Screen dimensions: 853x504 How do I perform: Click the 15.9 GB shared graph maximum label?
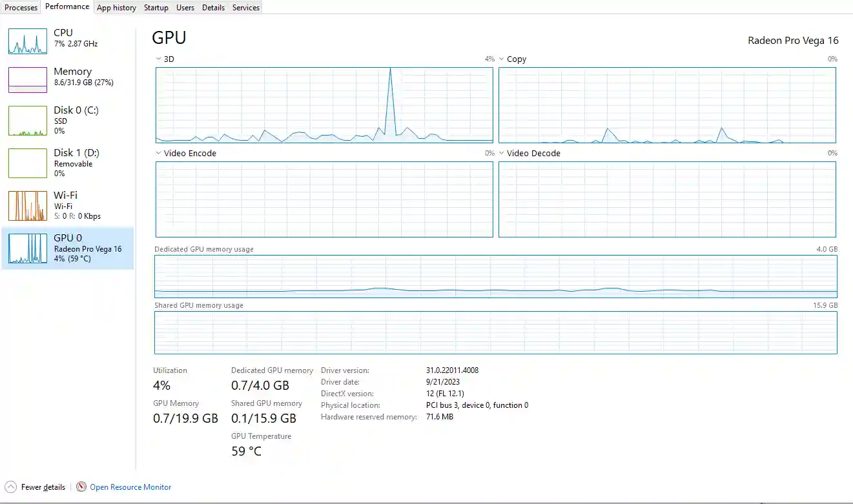(x=825, y=305)
